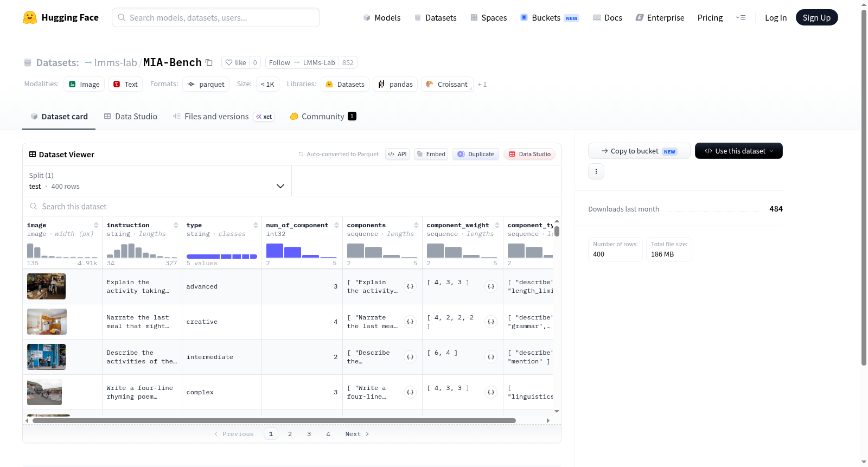Open the Models page in navigation
This screenshot has height=467, width=868.
coord(382,18)
